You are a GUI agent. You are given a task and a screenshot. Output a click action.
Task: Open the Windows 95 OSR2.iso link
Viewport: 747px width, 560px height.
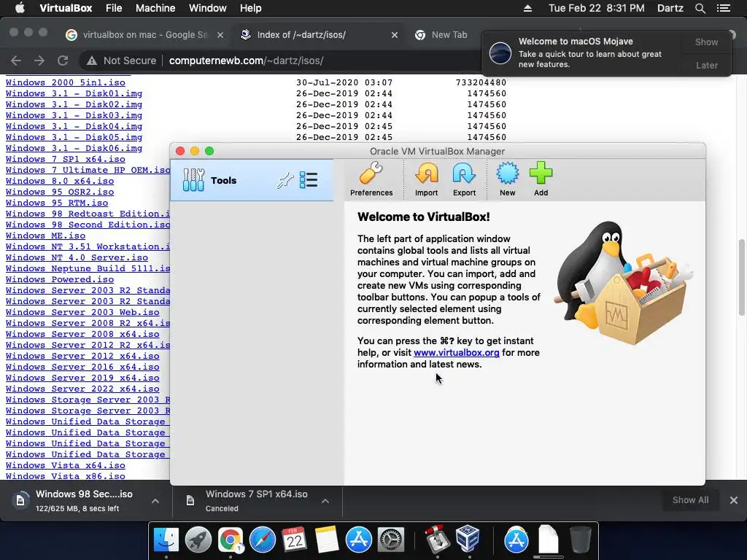point(60,192)
